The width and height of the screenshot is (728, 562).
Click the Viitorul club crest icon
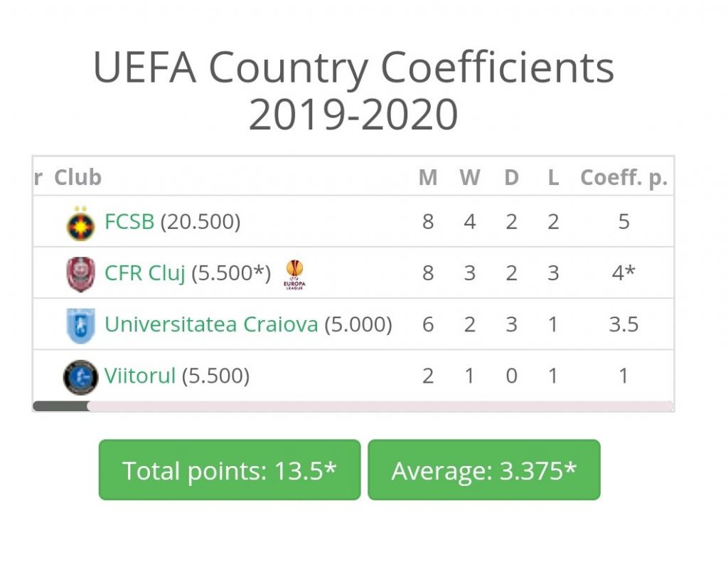coord(80,376)
